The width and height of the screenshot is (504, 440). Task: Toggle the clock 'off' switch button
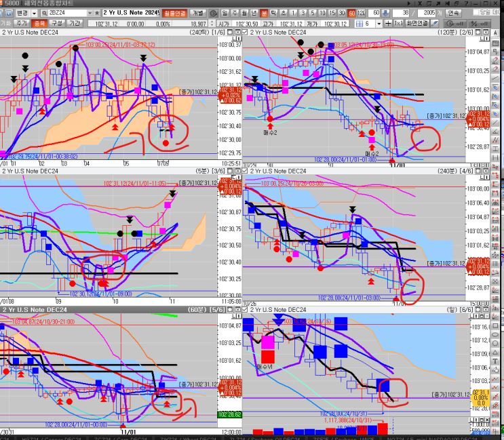tap(455, 24)
